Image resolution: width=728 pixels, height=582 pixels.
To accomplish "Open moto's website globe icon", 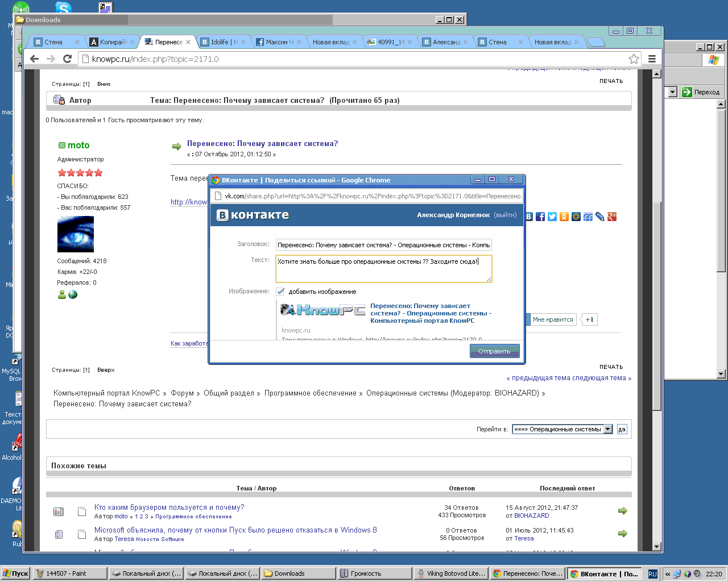I will click(x=73, y=294).
